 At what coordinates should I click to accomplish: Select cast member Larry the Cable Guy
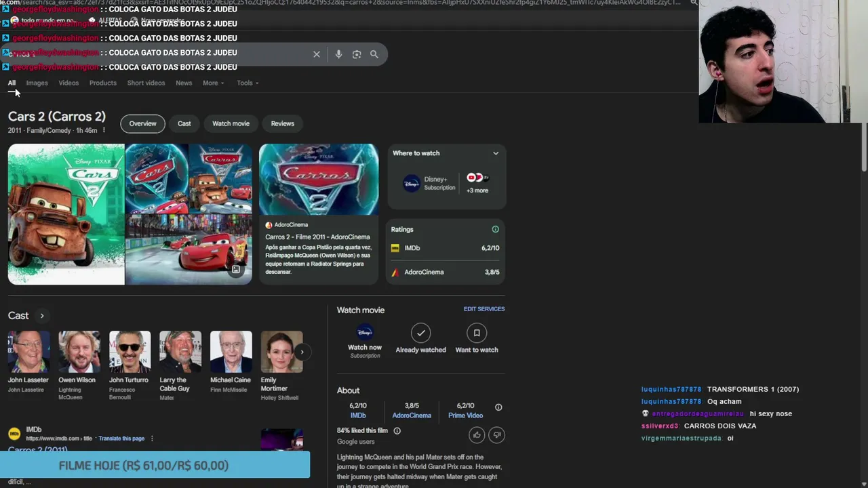[x=180, y=365]
